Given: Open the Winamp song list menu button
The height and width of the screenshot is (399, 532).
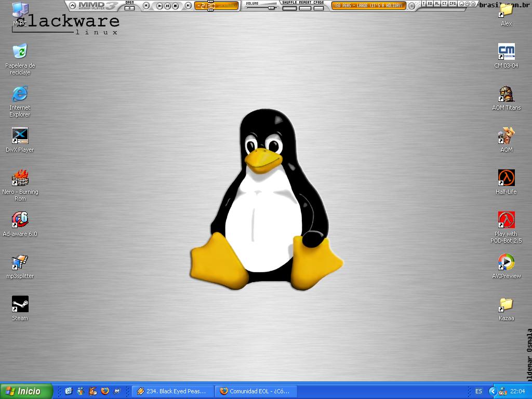Looking at the screenshot, I should click(x=412, y=6).
